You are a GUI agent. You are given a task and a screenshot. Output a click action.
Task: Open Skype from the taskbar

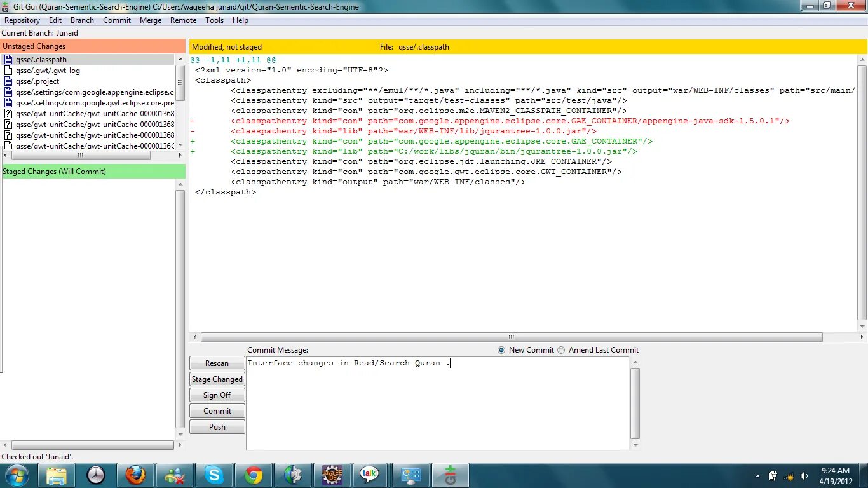tap(214, 475)
